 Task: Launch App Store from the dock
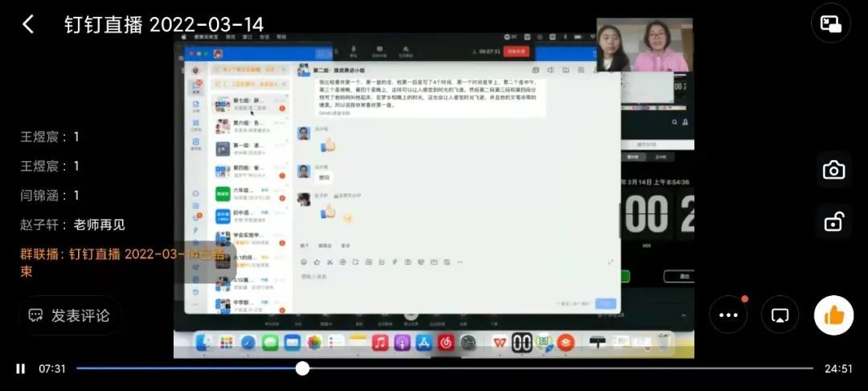424,343
